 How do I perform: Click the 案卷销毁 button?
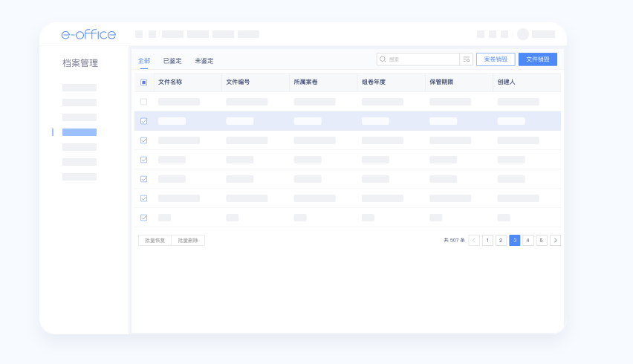tap(496, 59)
